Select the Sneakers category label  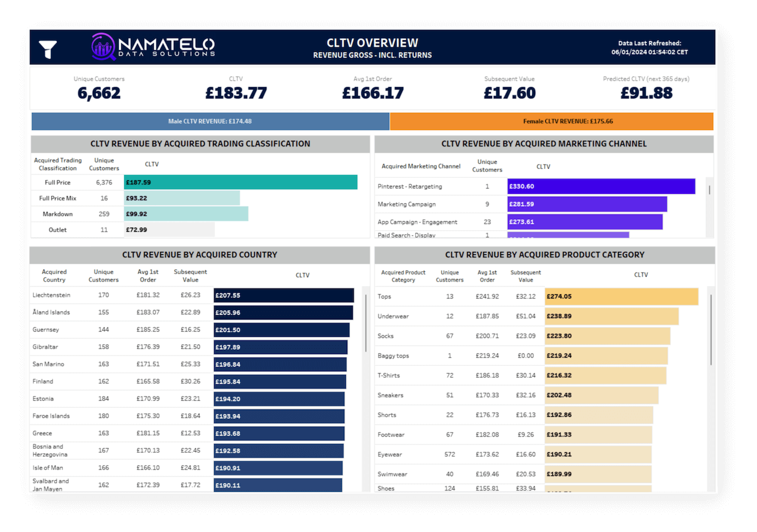tap(390, 395)
